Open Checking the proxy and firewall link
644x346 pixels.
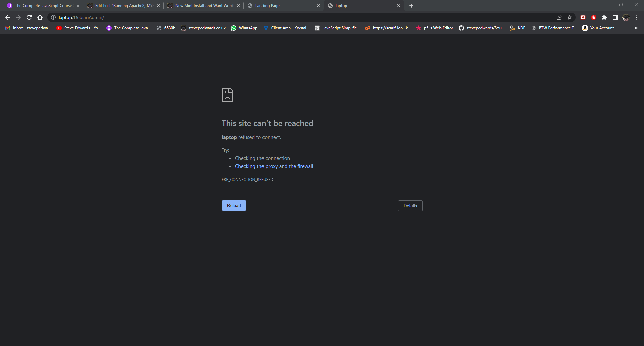274,166
